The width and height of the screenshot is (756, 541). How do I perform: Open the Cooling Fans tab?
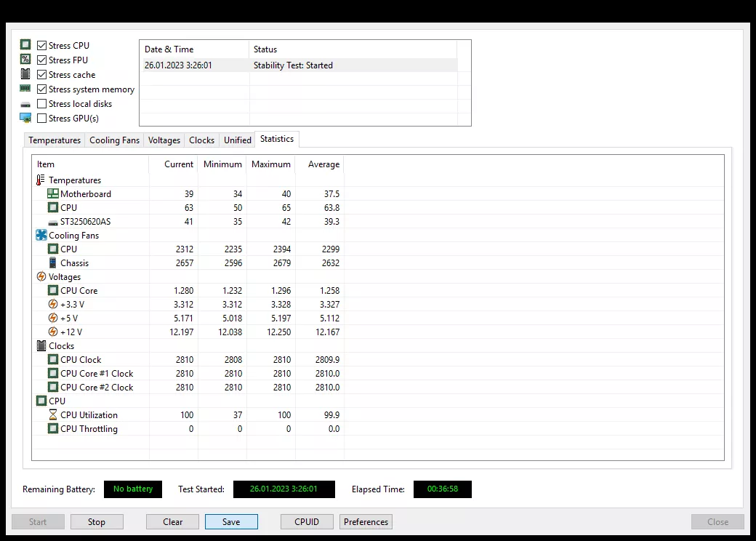(114, 140)
